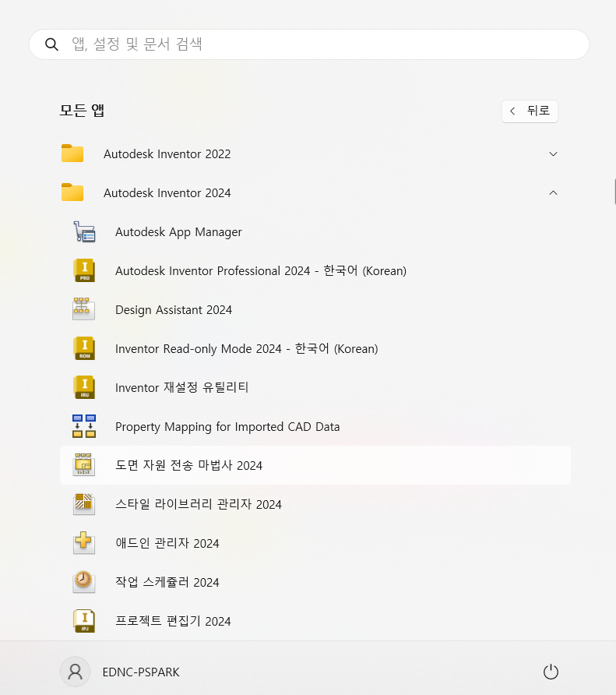Launch Autodesk Inventor Professional 2024 Korean

[315, 271]
